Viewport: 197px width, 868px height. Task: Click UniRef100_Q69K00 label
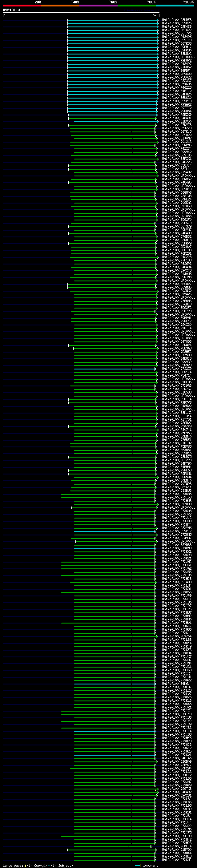(x=176, y=74)
